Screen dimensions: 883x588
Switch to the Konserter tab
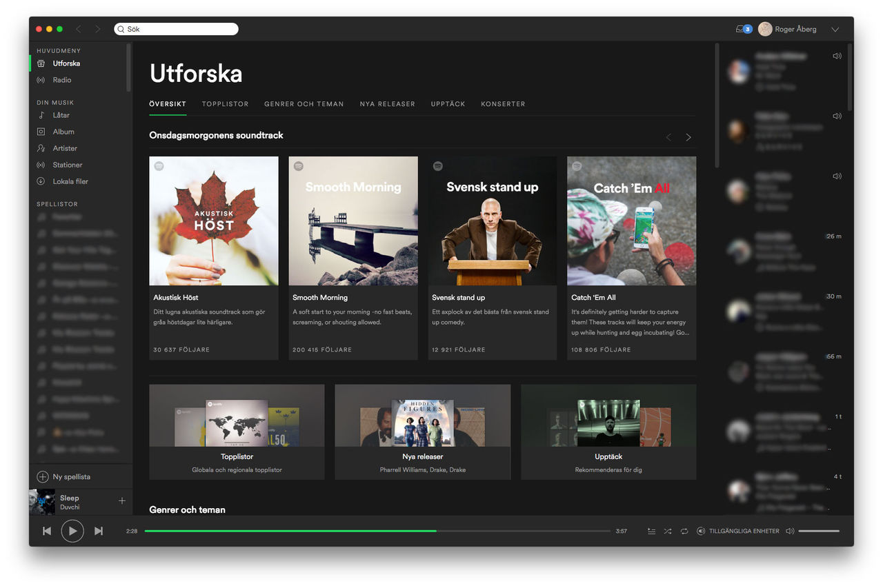click(x=503, y=104)
